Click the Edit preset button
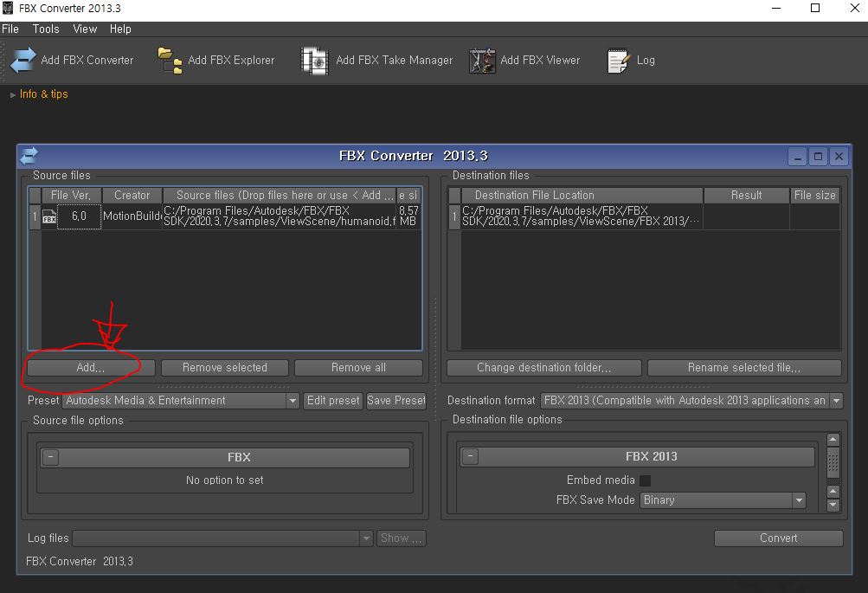The height and width of the screenshot is (593, 868). [x=333, y=400]
